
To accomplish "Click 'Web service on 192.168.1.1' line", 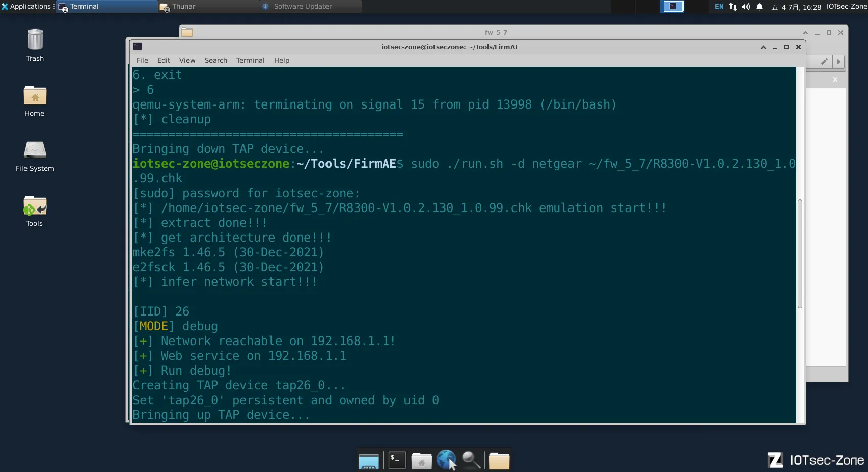I will click(253, 356).
